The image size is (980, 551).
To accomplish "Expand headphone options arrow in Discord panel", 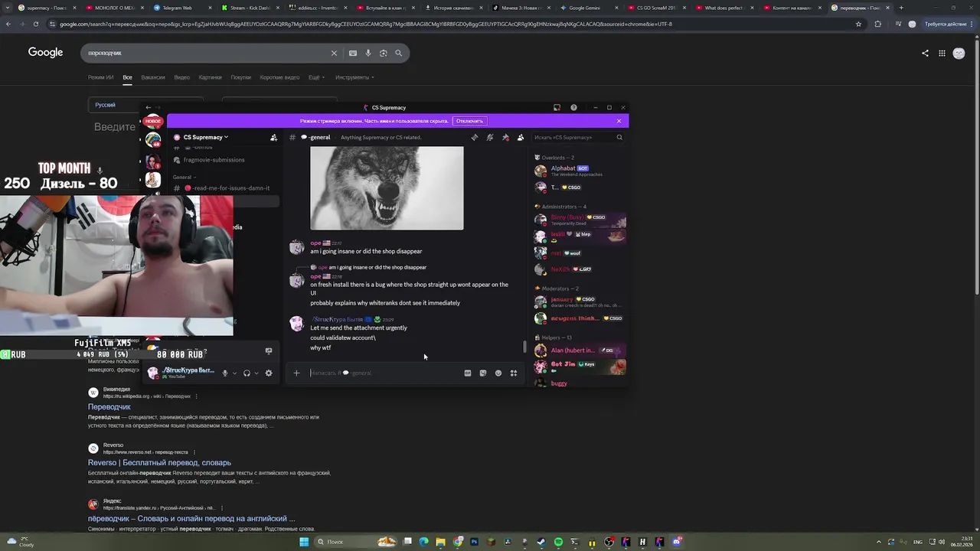I will tap(256, 373).
